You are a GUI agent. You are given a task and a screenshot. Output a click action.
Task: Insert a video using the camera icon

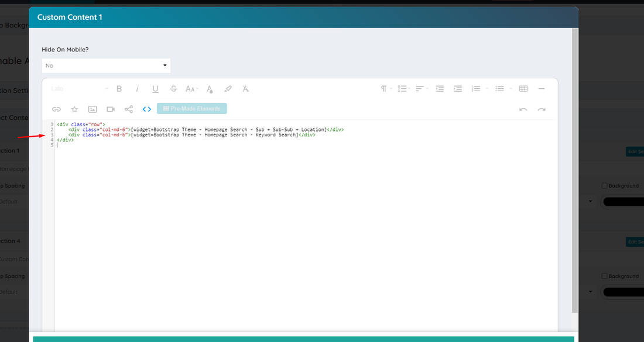point(110,109)
